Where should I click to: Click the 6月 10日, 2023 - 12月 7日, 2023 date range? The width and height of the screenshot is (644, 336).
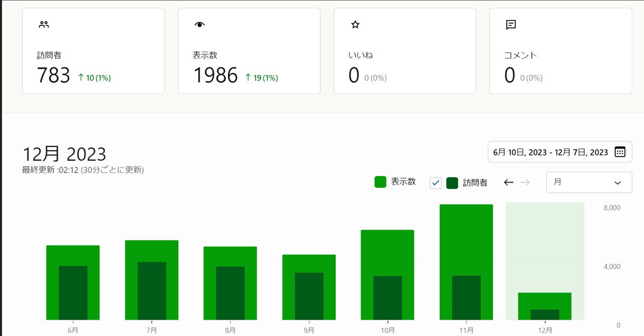pos(560,152)
